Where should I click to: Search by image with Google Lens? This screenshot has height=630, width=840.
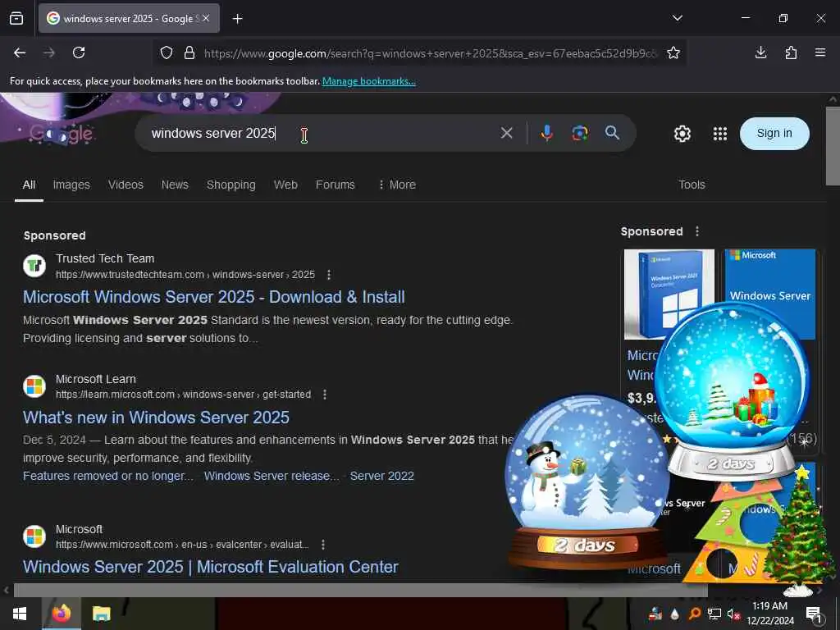tap(580, 133)
